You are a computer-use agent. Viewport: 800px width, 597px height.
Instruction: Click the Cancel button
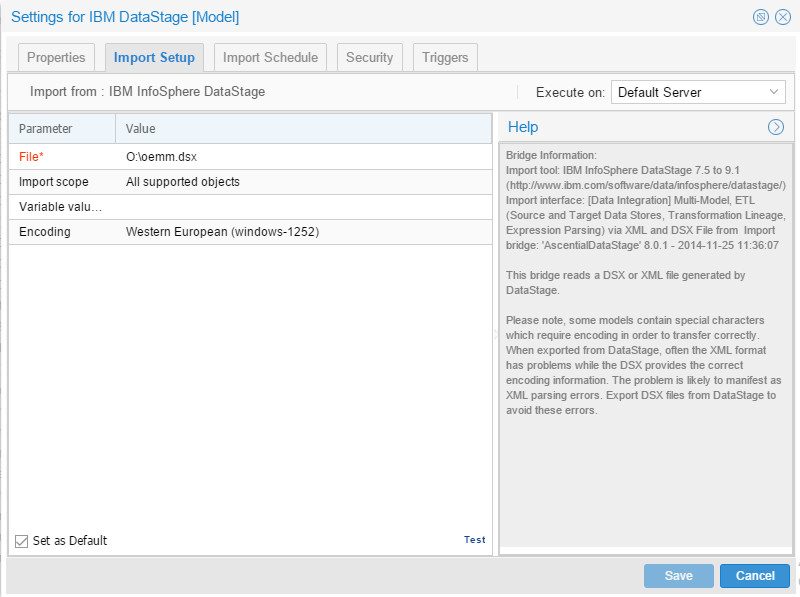click(x=755, y=576)
